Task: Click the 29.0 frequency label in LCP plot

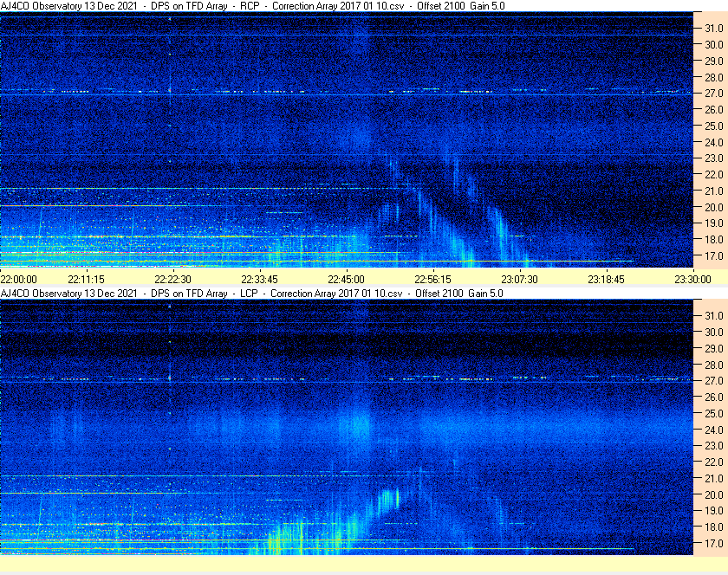Action: click(714, 348)
